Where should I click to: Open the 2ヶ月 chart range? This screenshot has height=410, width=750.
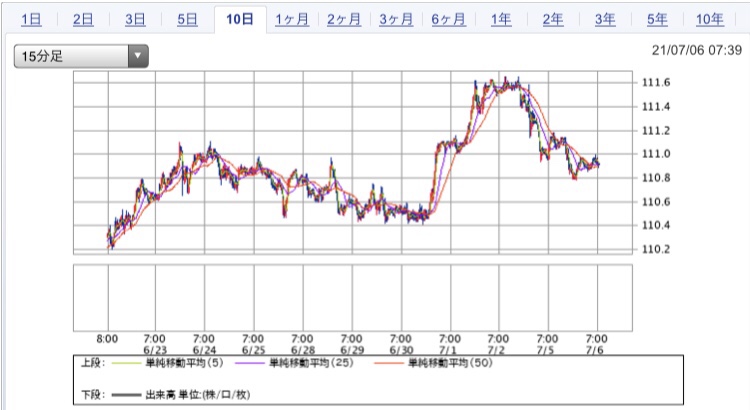pyautogui.click(x=344, y=20)
